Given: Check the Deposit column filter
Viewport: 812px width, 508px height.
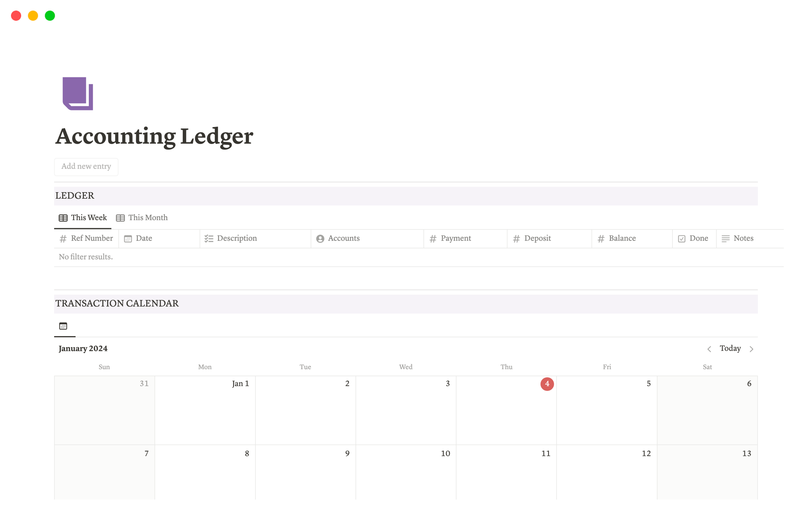Looking at the screenshot, I should 538,238.
